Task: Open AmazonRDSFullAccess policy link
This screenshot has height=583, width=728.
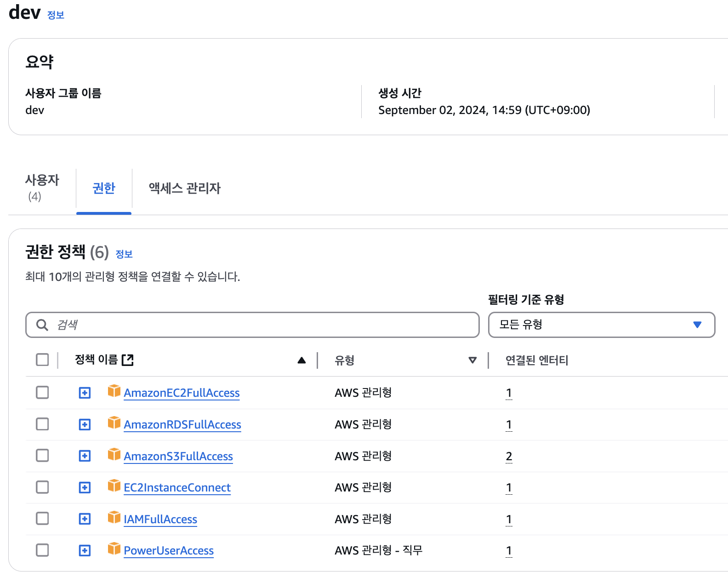Action: (x=182, y=425)
